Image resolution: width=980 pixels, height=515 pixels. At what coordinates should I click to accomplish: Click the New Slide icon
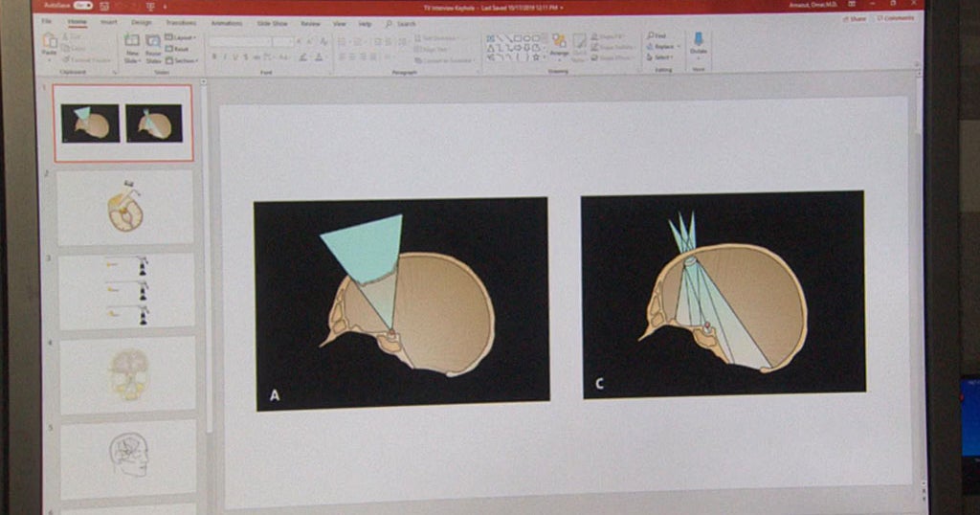tap(132, 45)
